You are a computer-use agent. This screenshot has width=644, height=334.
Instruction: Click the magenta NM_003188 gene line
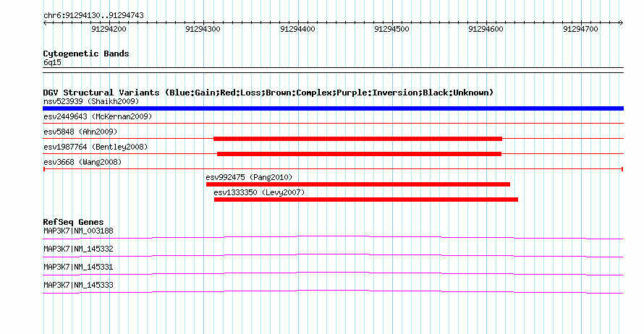click(333, 237)
